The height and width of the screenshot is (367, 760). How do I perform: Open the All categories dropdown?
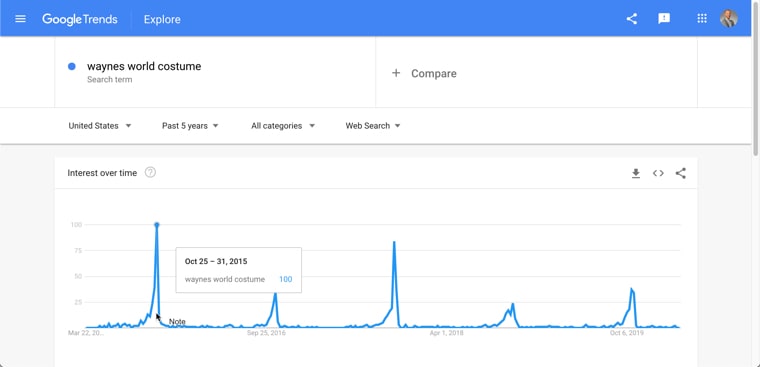tap(283, 126)
